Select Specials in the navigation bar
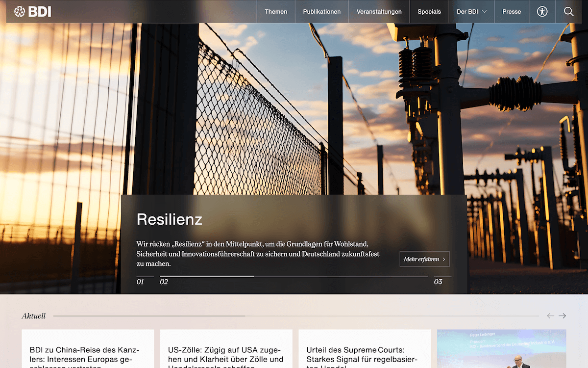This screenshot has width=588, height=368. (x=429, y=12)
